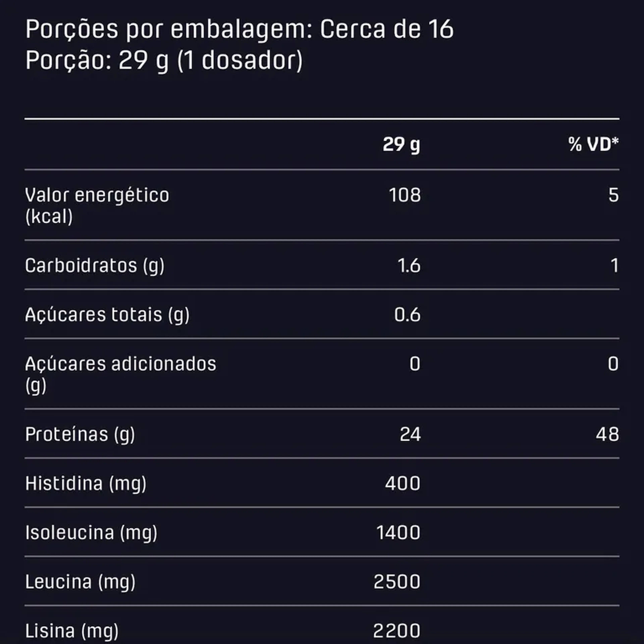Select the 'Isoleucina (mg)' label
The image size is (644, 644).
click(91, 532)
